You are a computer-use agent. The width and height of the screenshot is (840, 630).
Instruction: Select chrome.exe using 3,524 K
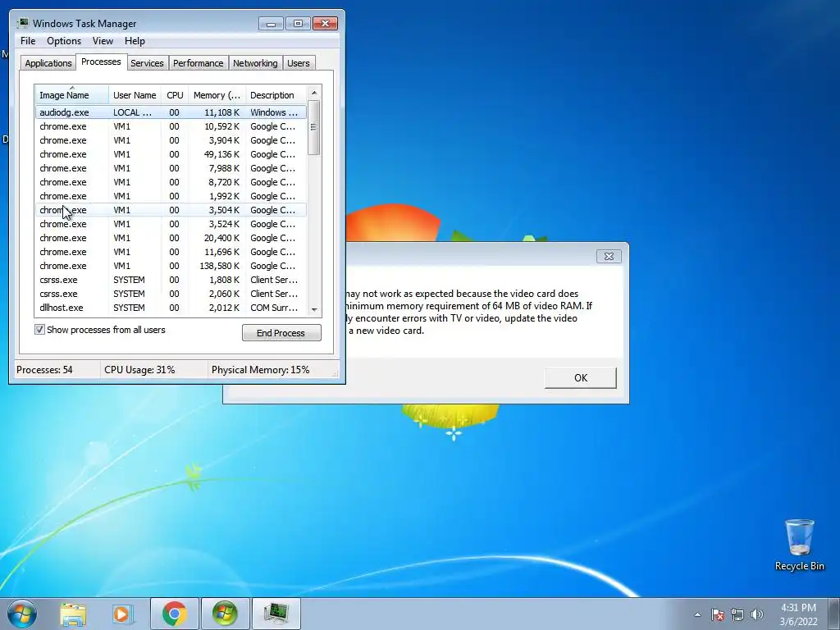tap(171, 224)
